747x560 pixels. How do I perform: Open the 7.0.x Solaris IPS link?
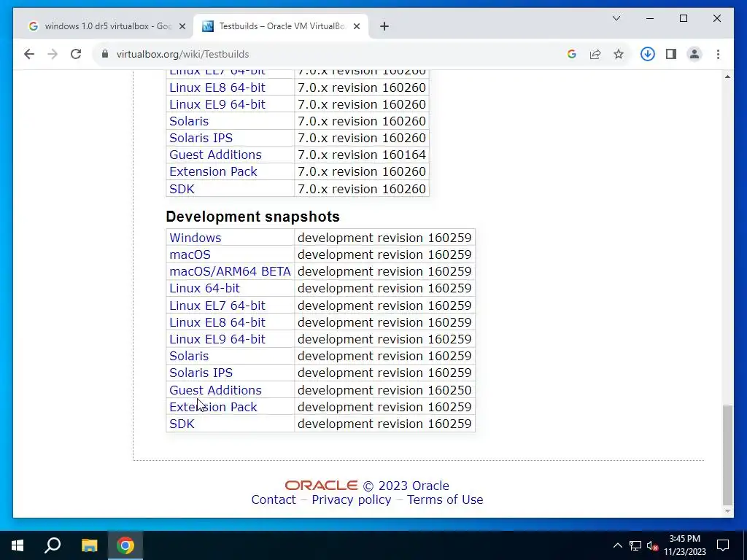click(201, 138)
